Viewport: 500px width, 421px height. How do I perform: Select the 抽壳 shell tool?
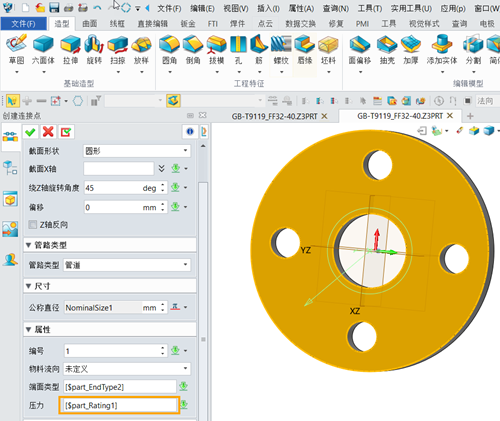387,50
